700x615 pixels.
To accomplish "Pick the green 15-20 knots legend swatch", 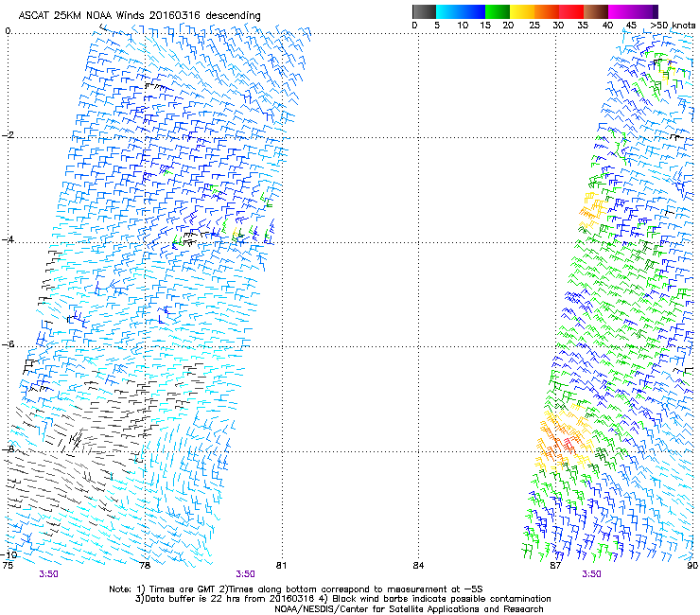I will [x=499, y=11].
